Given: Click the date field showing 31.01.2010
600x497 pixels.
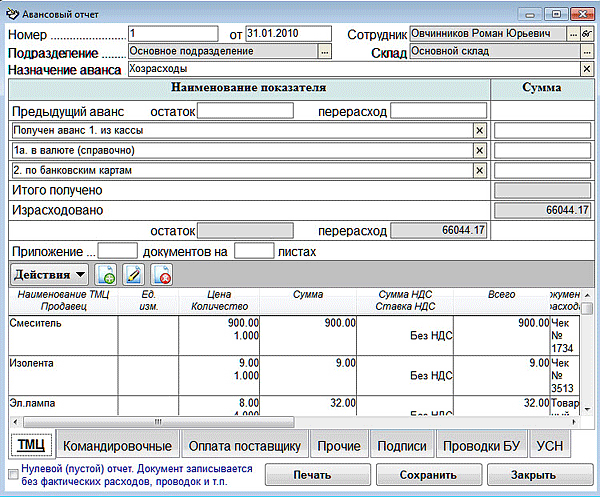Looking at the screenshot, I should pos(288,34).
